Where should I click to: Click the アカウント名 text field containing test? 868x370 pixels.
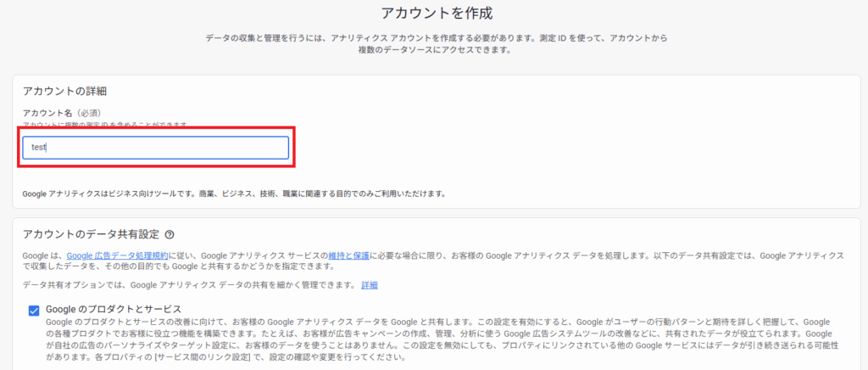click(156, 148)
